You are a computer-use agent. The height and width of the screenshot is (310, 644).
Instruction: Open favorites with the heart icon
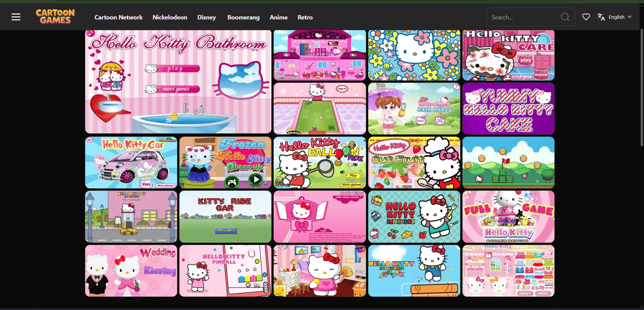click(x=586, y=17)
